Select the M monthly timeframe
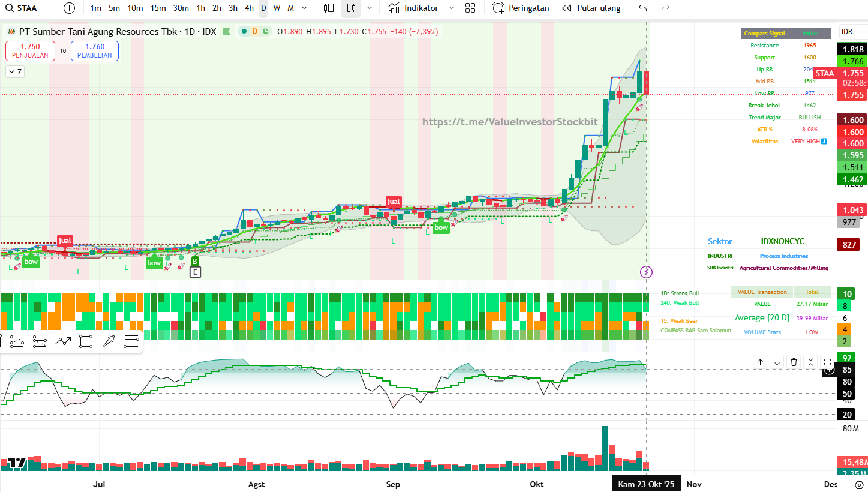 click(x=291, y=8)
